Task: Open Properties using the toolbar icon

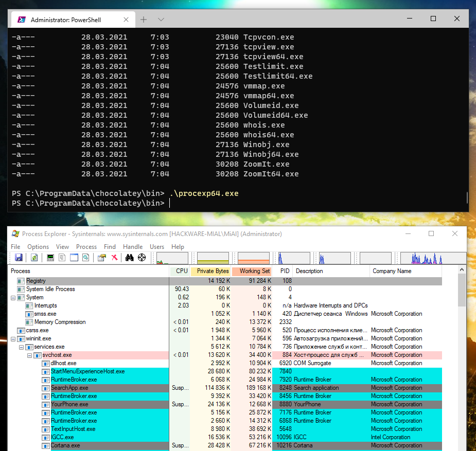Action: click(102, 258)
